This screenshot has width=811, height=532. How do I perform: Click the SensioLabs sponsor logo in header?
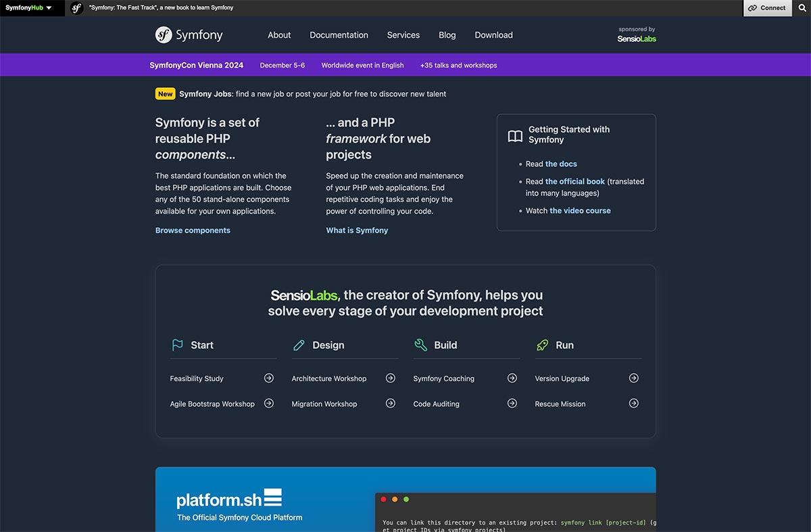coord(637,39)
